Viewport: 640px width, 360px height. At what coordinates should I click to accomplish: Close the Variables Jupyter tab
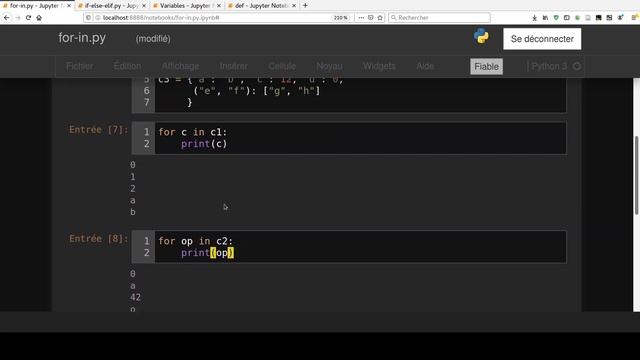tap(219, 6)
